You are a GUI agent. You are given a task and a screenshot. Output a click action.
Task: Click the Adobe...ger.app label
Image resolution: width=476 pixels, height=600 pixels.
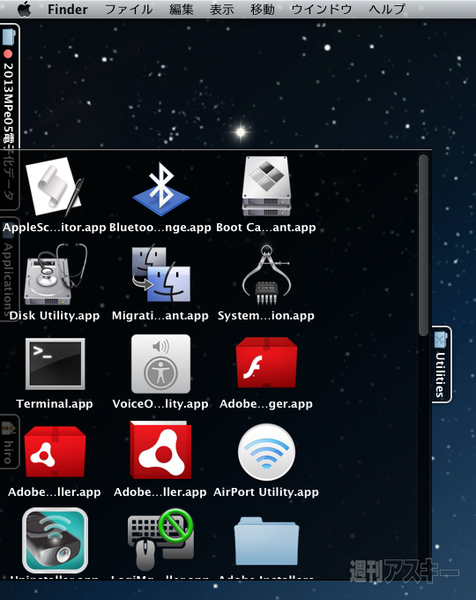[266, 404]
